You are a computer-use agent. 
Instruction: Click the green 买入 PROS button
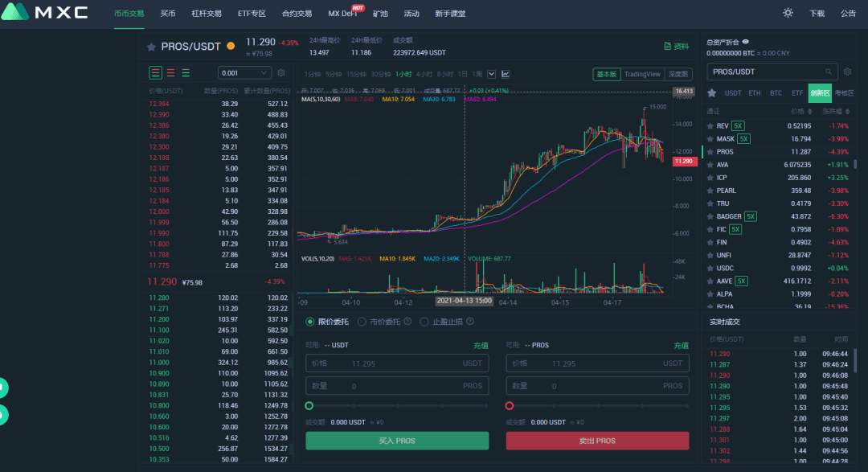tap(397, 441)
